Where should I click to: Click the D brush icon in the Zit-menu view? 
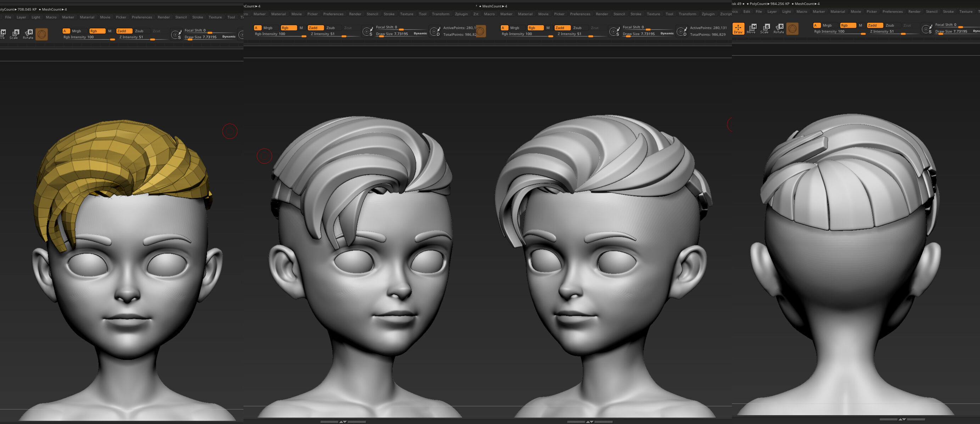pyautogui.click(x=435, y=31)
